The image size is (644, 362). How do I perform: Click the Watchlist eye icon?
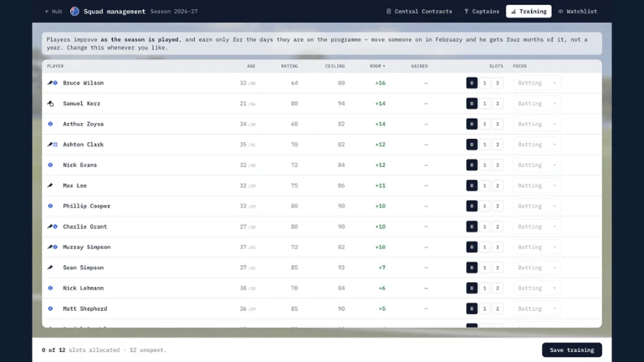coord(561,12)
